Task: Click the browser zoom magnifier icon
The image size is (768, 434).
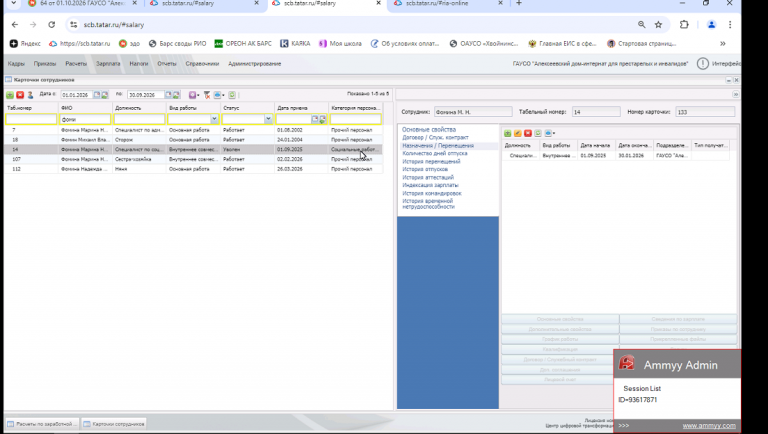Action: [x=641, y=24]
